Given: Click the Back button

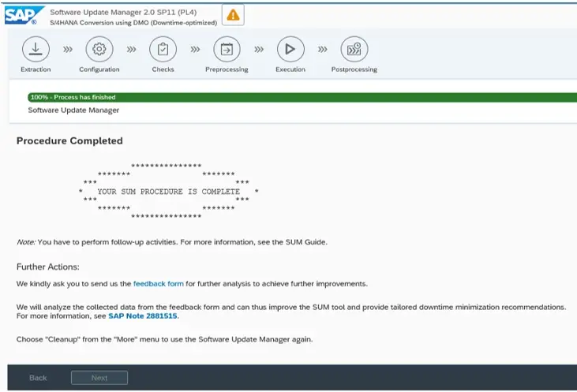Looking at the screenshot, I should [38, 378].
